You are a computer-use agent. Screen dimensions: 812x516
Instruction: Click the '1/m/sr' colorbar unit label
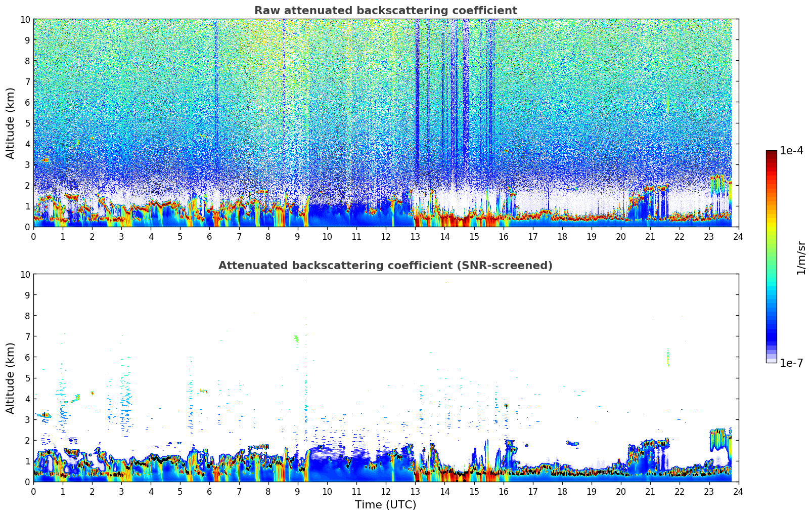[x=800, y=257]
